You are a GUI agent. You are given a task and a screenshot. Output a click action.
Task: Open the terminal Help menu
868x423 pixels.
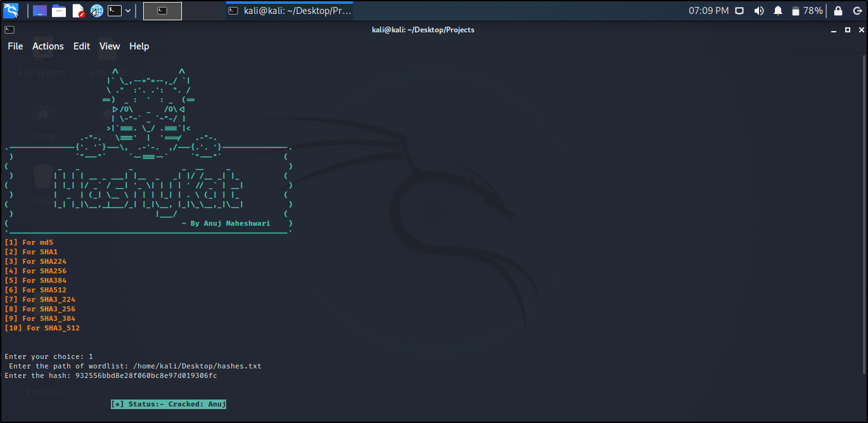click(139, 46)
